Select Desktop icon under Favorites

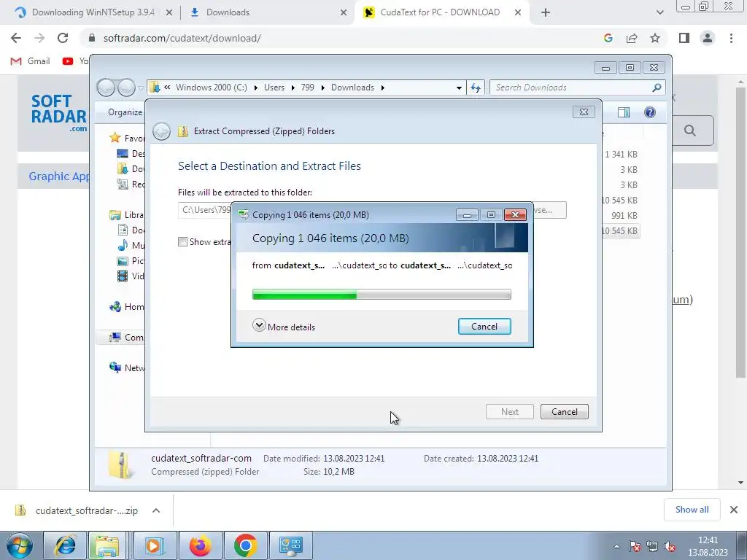coord(123,153)
